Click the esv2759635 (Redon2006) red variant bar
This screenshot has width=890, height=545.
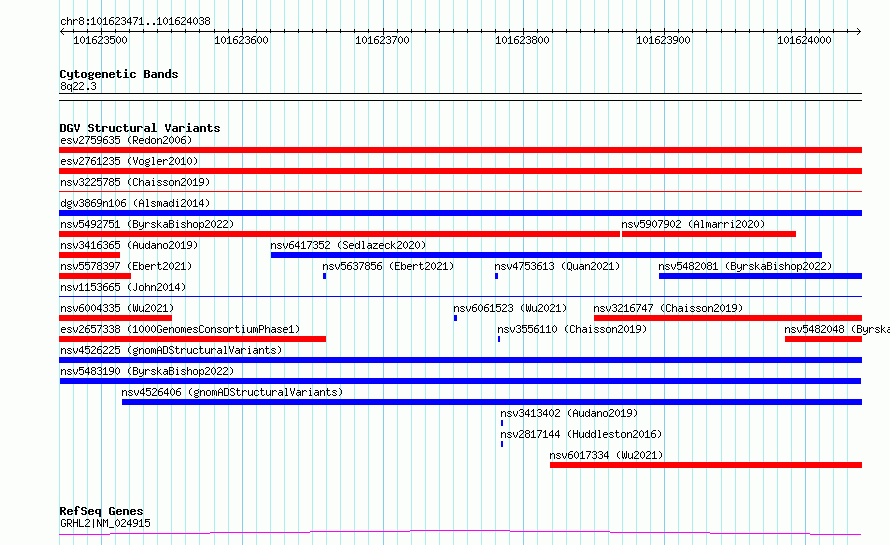[460, 150]
